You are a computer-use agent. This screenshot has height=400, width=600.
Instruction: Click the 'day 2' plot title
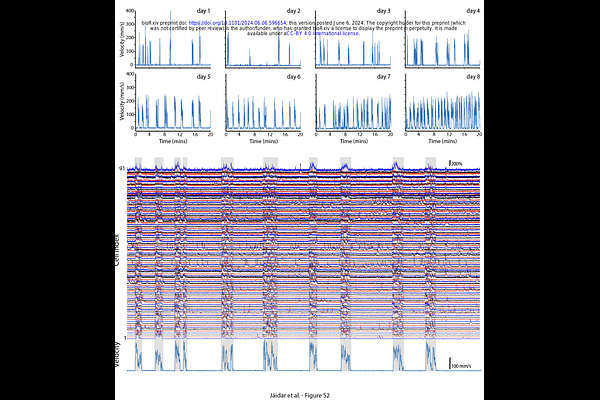pos(293,11)
